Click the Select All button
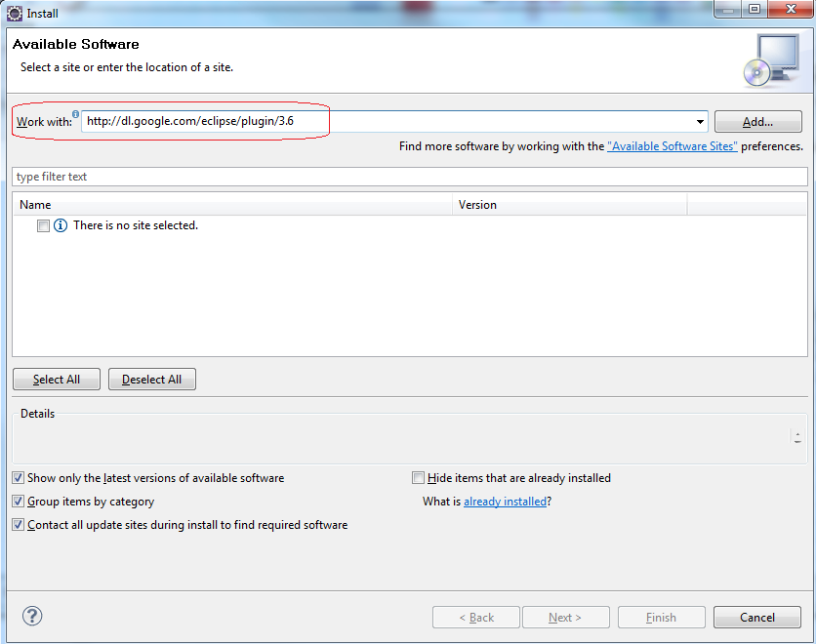 (x=56, y=379)
